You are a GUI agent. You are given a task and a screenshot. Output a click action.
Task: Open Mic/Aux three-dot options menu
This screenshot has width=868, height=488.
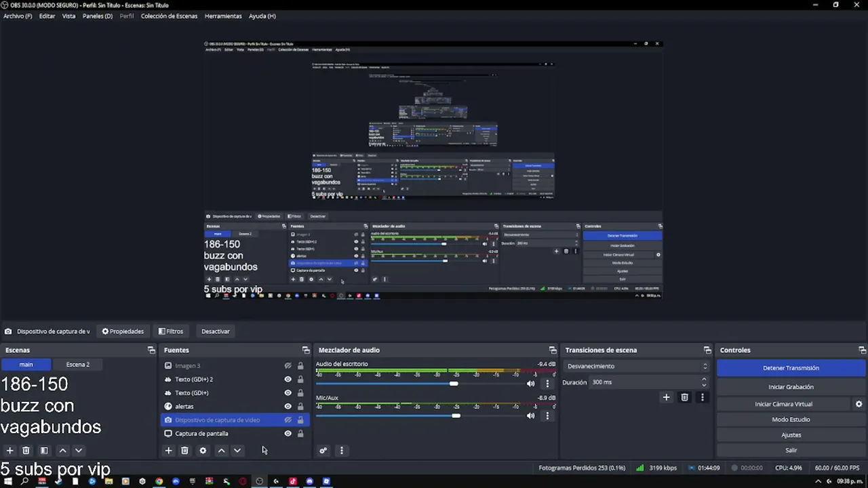click(x=547, y=415)
